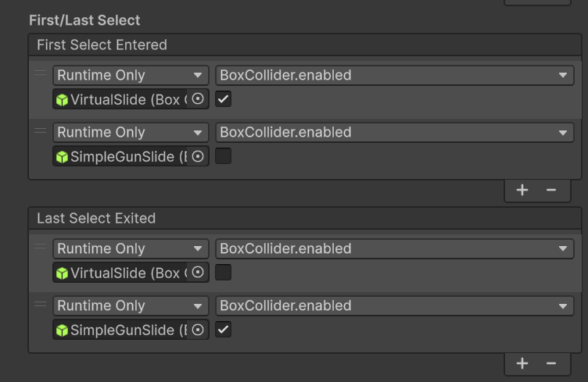Viewport: 588px width, 382px height.
Task: Open object picker for VirtualSlide in Last Select Exited
Action: 199,273
